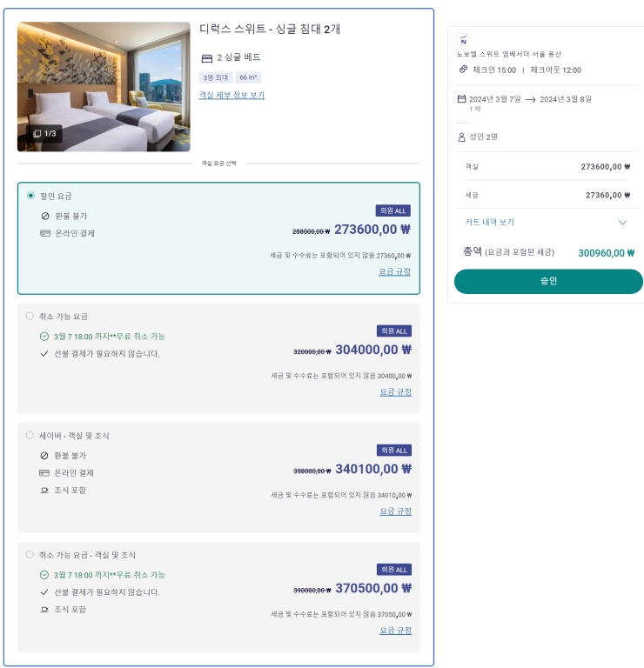Viewport: 644px width, 668px height.
Task: Select the 취소 가능 요금 radio button
Action: [x=30, y=316]
